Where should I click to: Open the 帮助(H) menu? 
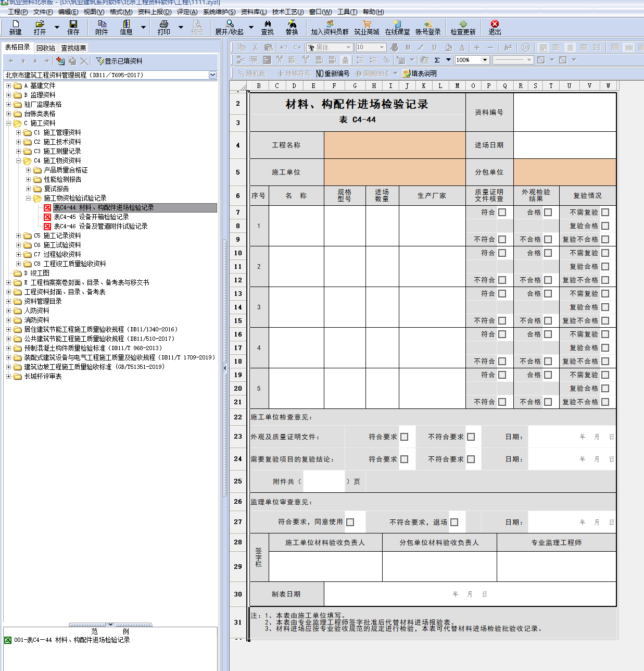click(x=373, y=11)
